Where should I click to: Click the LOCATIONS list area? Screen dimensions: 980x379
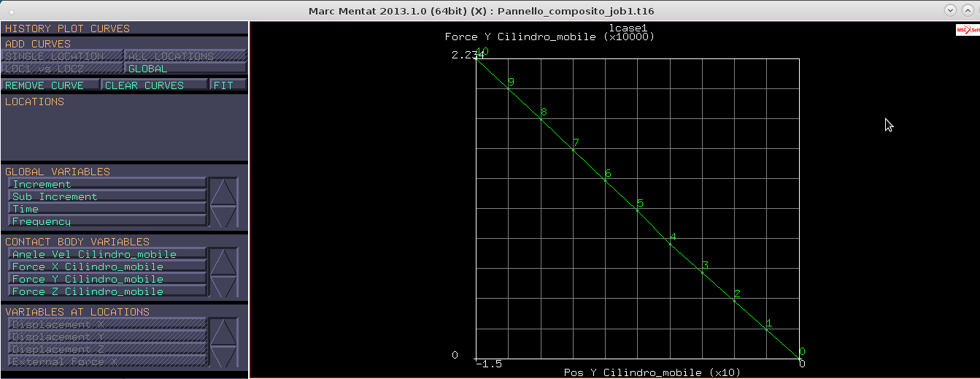124,127
